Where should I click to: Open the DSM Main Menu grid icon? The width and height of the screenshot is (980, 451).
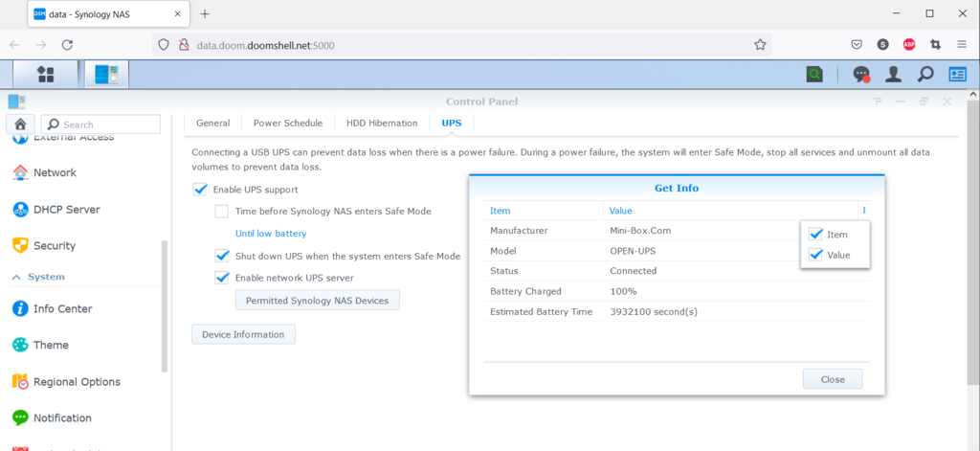coord(45,74)
